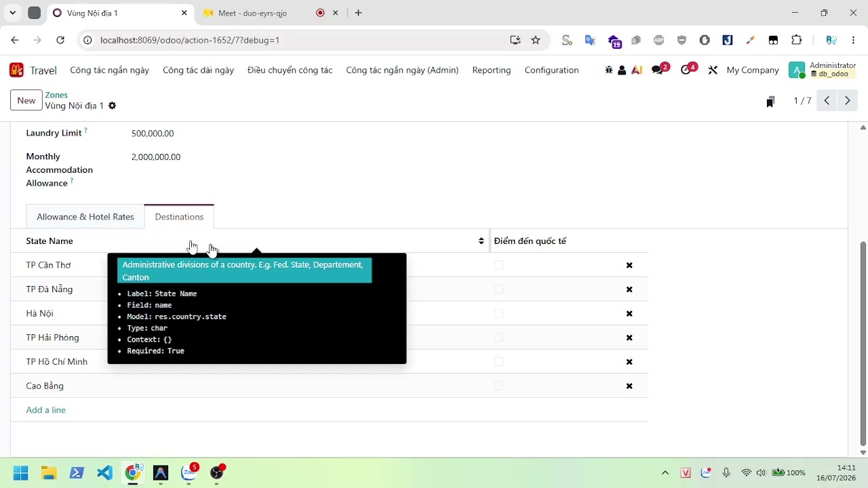Viewport: 868px width, 488px height.
Task: Open Chrome three-dot menu
Action: coord(854,40)
